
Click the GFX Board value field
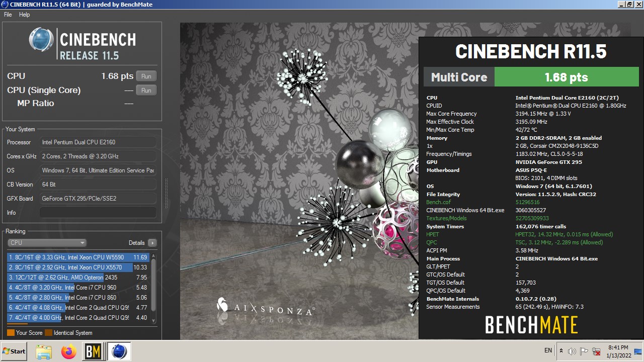coord(98,199)
